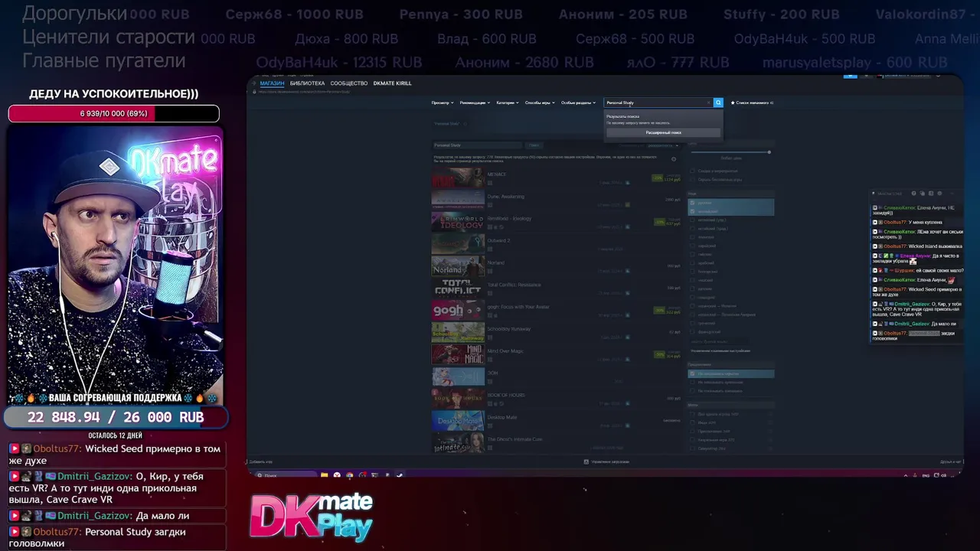Expand the Особые разделы store menu

(578, 103)
